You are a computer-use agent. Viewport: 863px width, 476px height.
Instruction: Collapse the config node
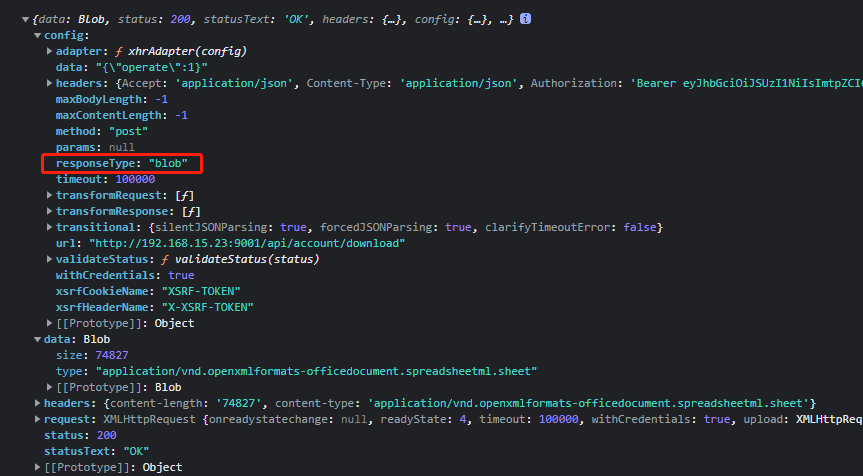tap(37, 36)
